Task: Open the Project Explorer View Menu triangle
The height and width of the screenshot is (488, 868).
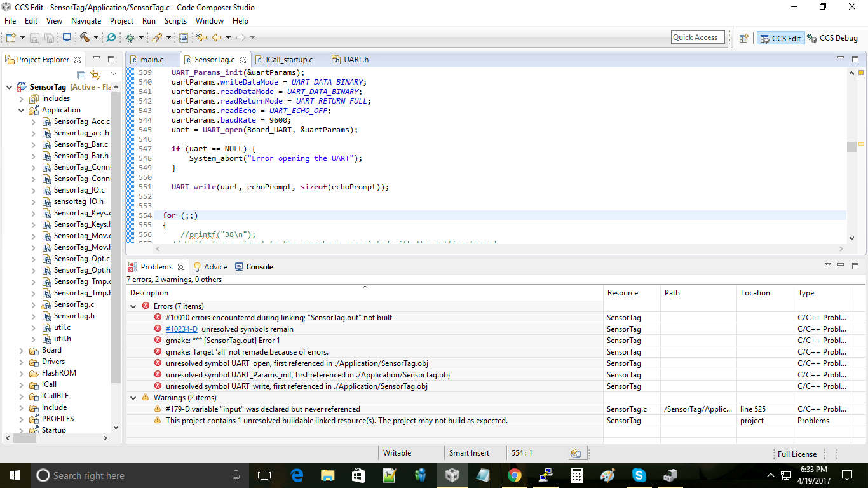Action: (114, 74)
